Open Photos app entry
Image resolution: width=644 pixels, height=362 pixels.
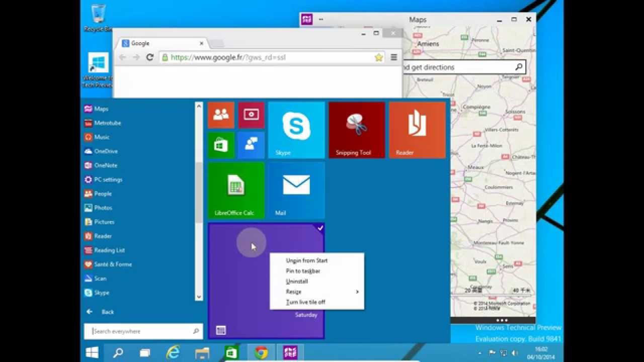(98, 207)
